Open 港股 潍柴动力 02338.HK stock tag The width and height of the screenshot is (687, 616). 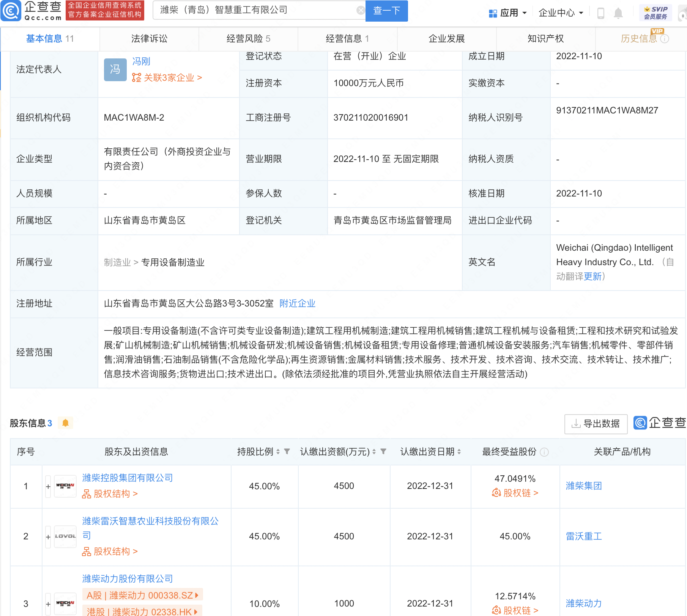pos(142,611)
